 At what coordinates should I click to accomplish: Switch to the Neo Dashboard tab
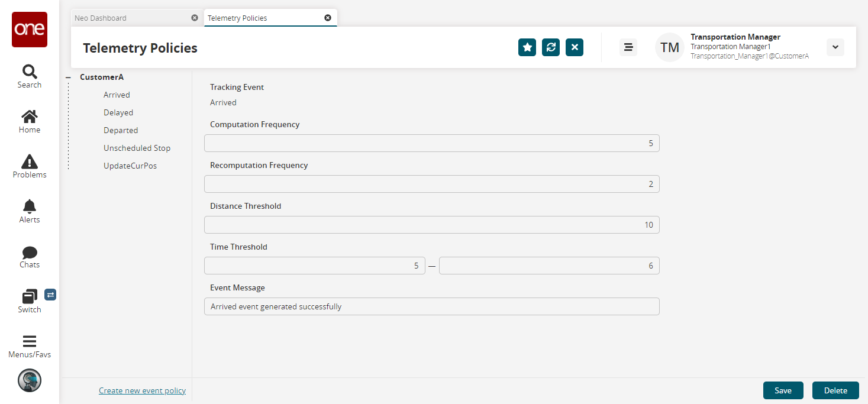pyautogui.click(x=137, y=18)
